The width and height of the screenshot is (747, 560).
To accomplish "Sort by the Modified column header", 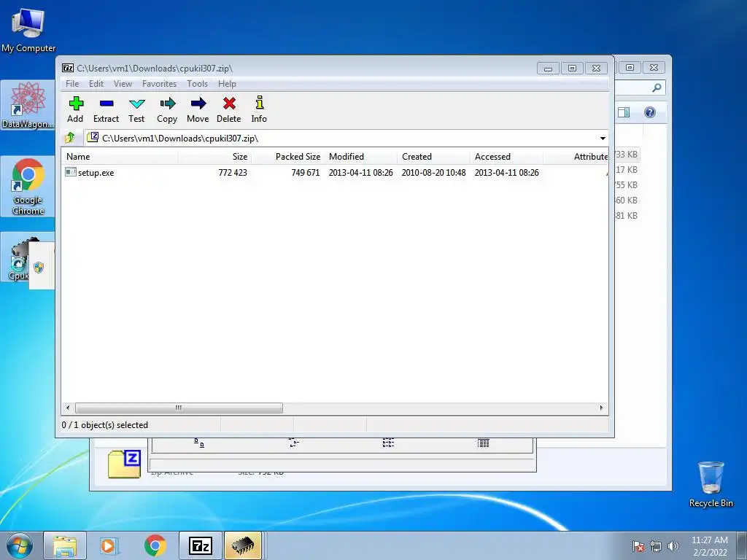I will click(x=360, y=157).
